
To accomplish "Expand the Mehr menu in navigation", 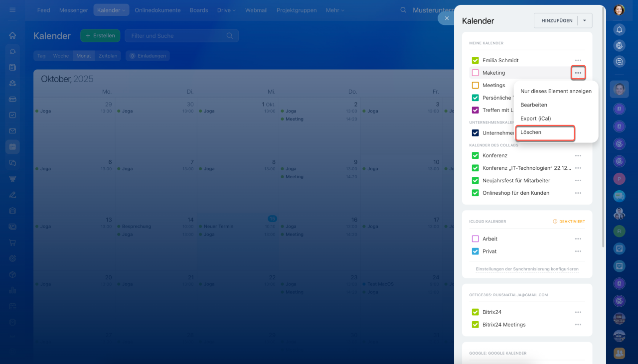I will click(x=335, y=10).
